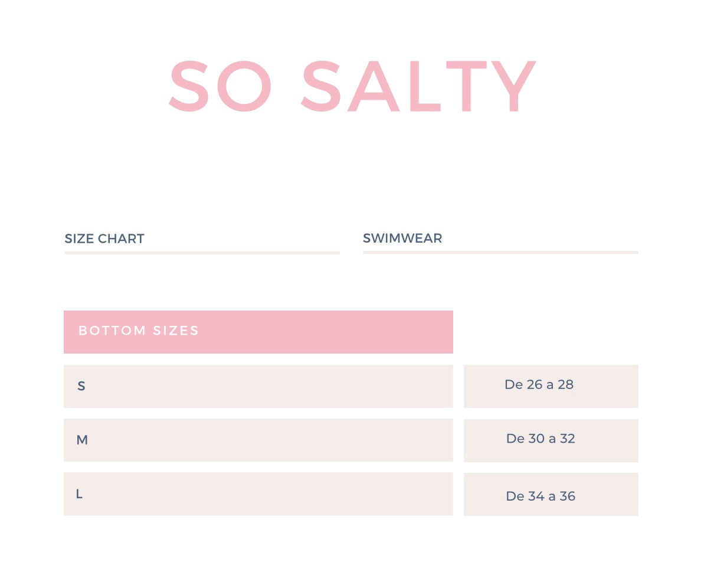Click the underline beneath SWIMWEAR
The height and width of the screenshot is (588, 704).
tap(500, 253)
